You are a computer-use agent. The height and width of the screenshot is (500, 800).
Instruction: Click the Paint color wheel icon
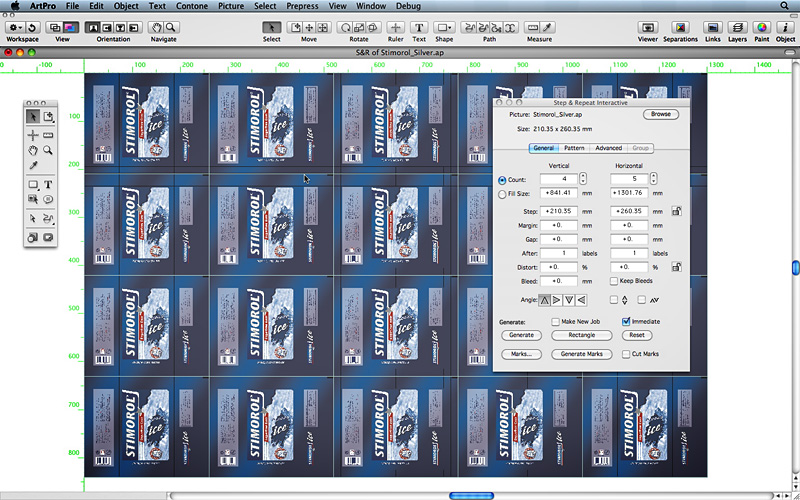click(x=761, y=28)
